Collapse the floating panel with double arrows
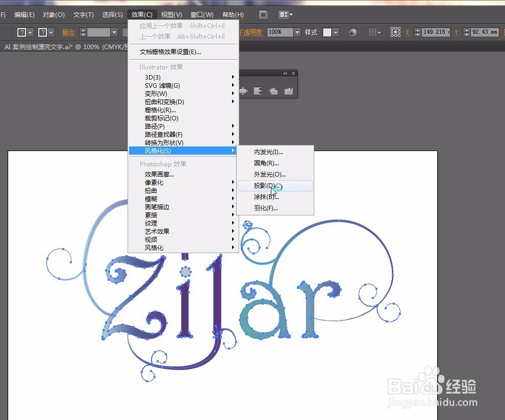The height and width of the screenshot is (420, 505). coord(285,73)
